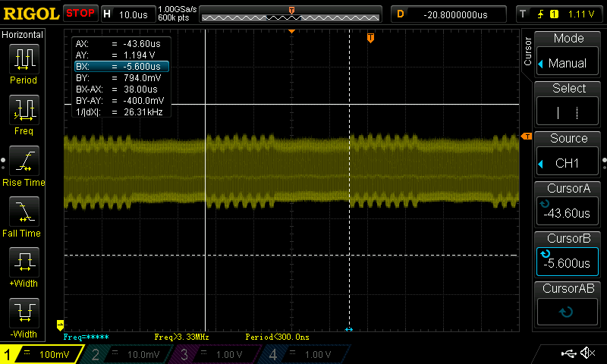The image size is (607, 364).
Task: Click the Horizontal menu title
Action: pos(23,34)
